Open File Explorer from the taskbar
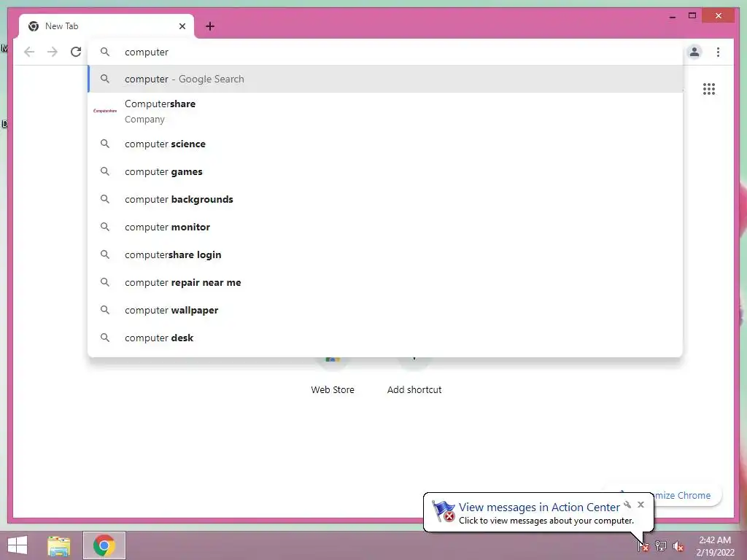Image resolution: width=747 pixels, height=560 pixels. (x=59, y=546)
